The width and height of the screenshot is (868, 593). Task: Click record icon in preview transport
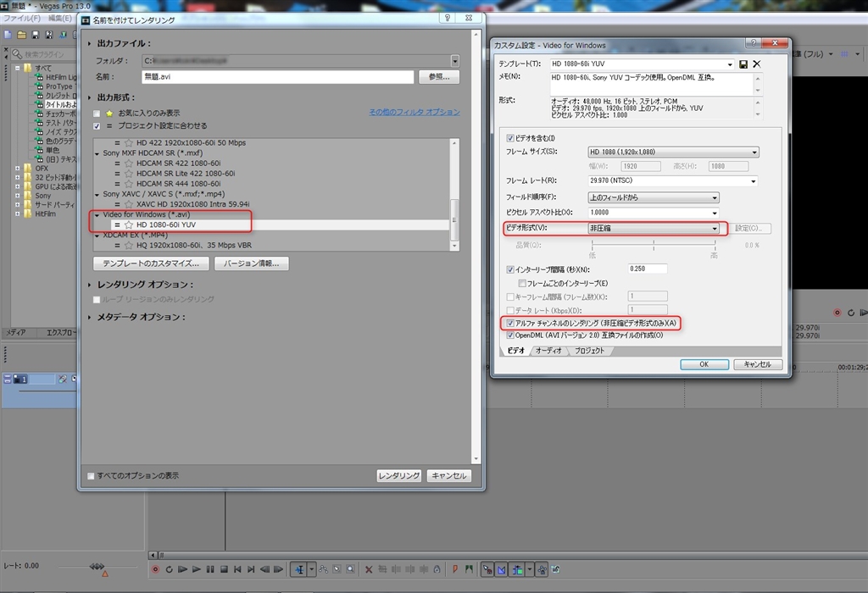[x=837, y=313]
